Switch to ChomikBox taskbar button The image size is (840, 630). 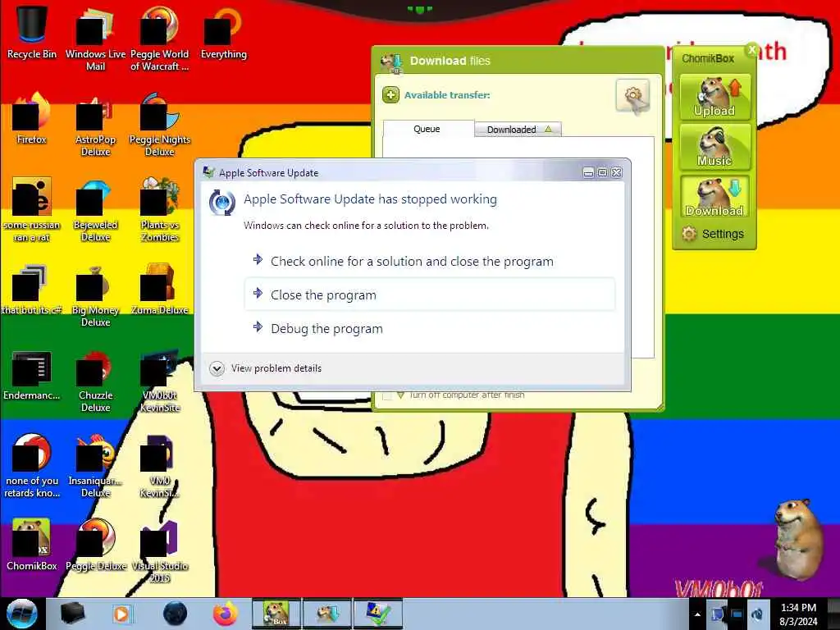(x=276, y=614)
